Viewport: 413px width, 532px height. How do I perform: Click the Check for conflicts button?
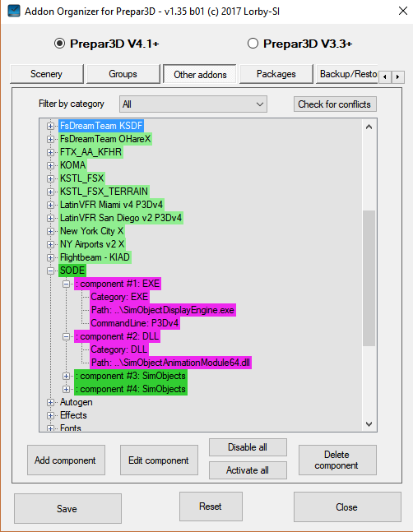[x=335, y=104]
